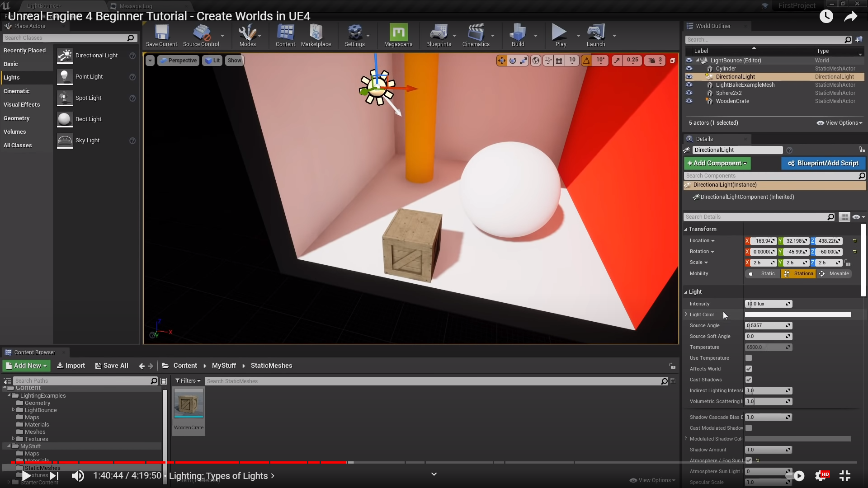868x488 pixels.
Task: Enable the Use Temperature checkbox
Action: coord(749,358)
